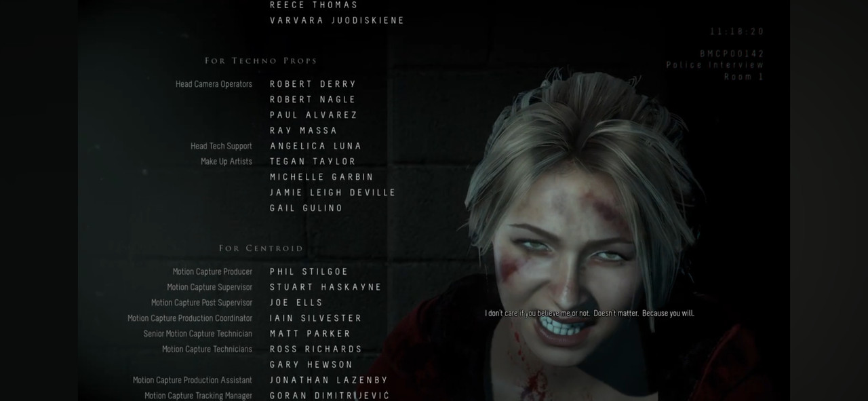Click the name 'Gary Hewson'
Screen dimensions: 868x401
tap(311, 365)
